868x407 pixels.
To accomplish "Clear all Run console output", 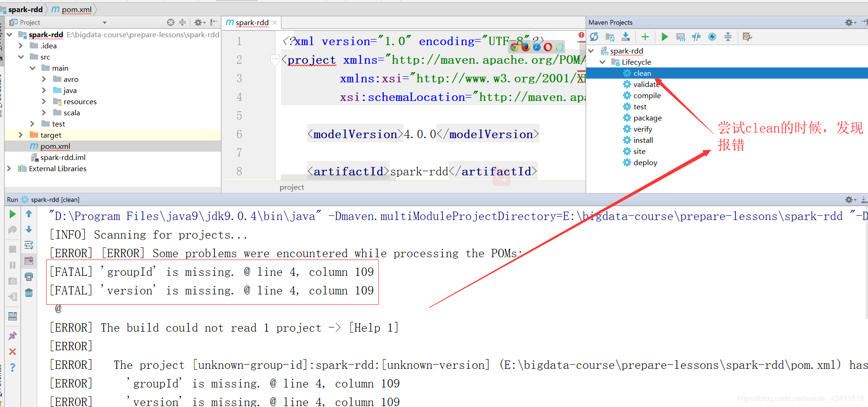I will click(x=29, y=293).
